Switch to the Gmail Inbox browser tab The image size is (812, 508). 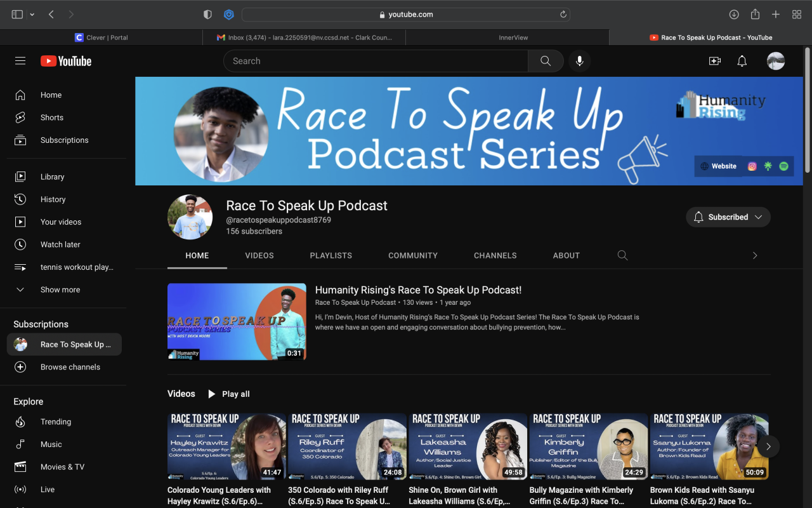pyautogui.click(x=304, y=37)
